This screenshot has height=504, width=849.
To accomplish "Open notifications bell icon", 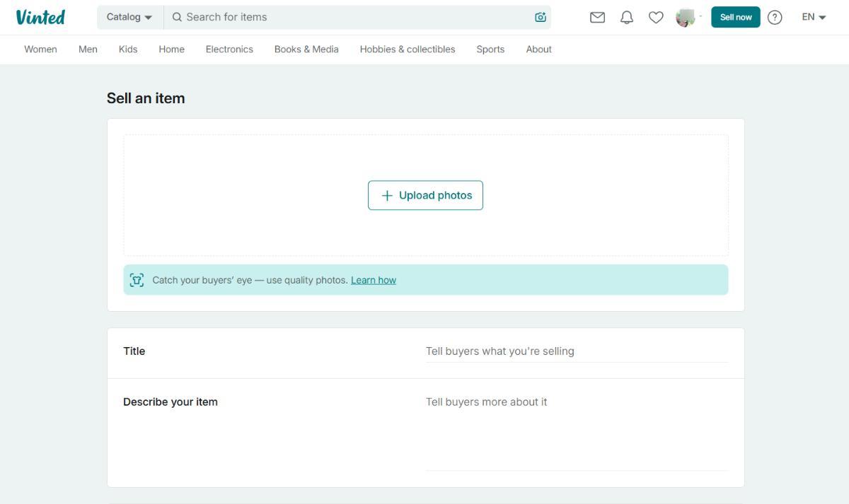I will coord(627,17).
